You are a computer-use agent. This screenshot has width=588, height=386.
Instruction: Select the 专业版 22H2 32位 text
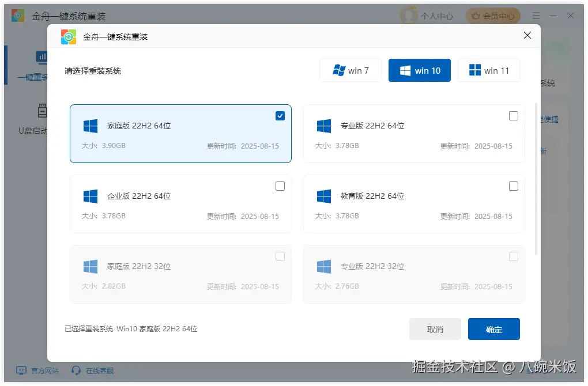point(372,266)
